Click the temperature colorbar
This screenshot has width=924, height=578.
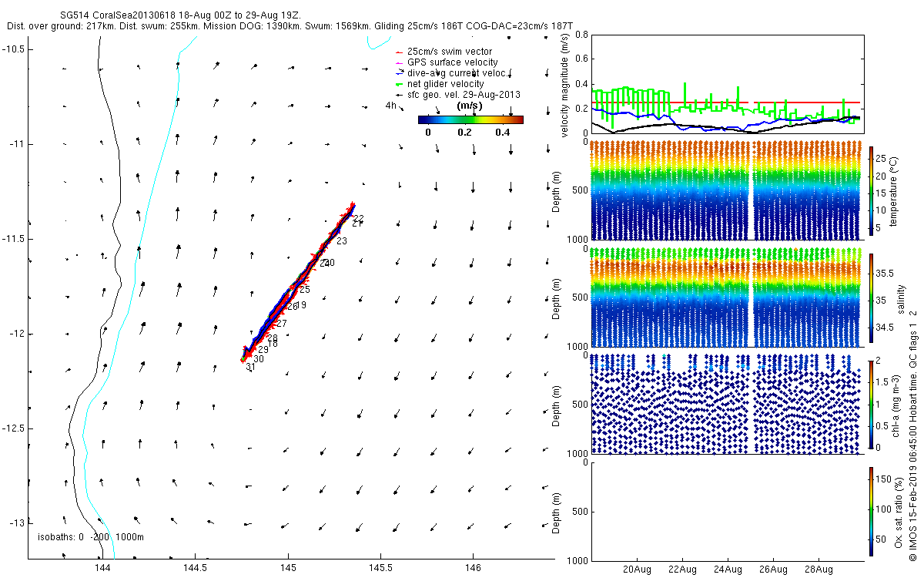point(872,190)
